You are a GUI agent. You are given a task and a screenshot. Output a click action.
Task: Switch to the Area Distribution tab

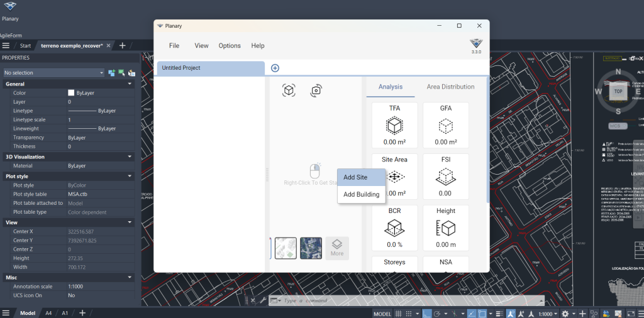point(450,87)
